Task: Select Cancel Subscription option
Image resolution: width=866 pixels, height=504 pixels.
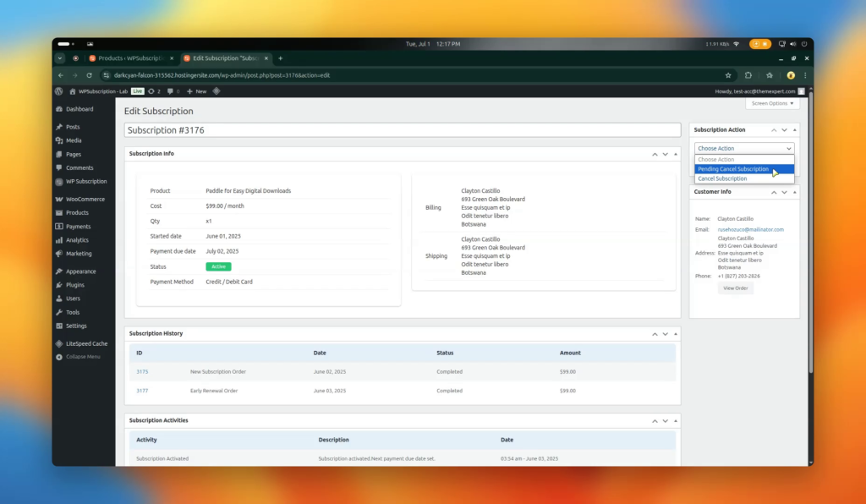Action: click(x=744, y=179)
